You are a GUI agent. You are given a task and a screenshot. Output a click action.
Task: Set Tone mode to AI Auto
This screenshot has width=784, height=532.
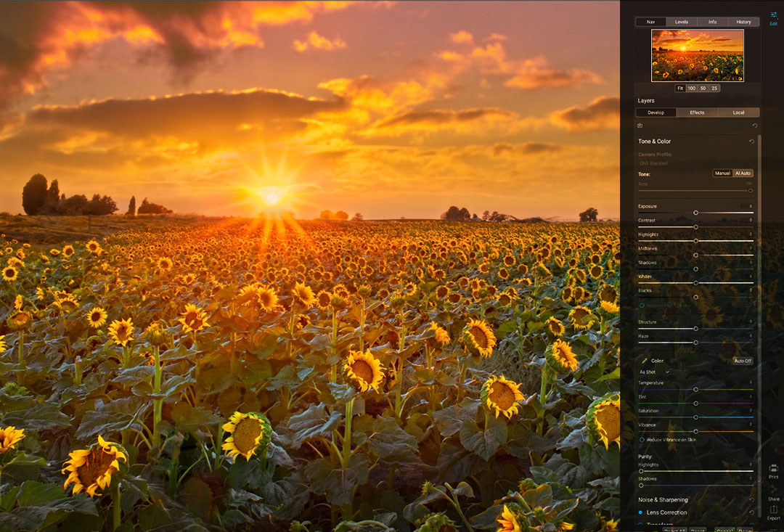(x=743, y=173)
